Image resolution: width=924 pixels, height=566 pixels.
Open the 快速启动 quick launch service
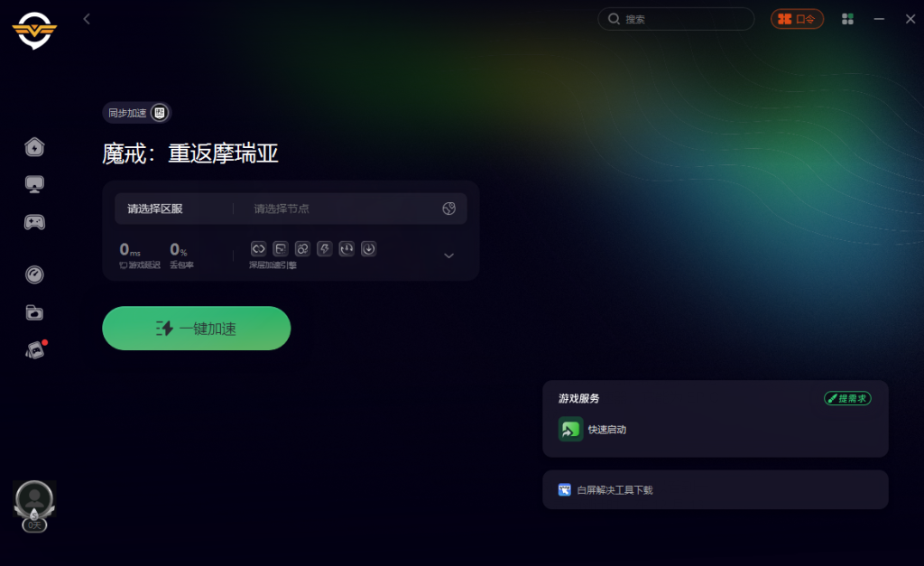[592, 429]
